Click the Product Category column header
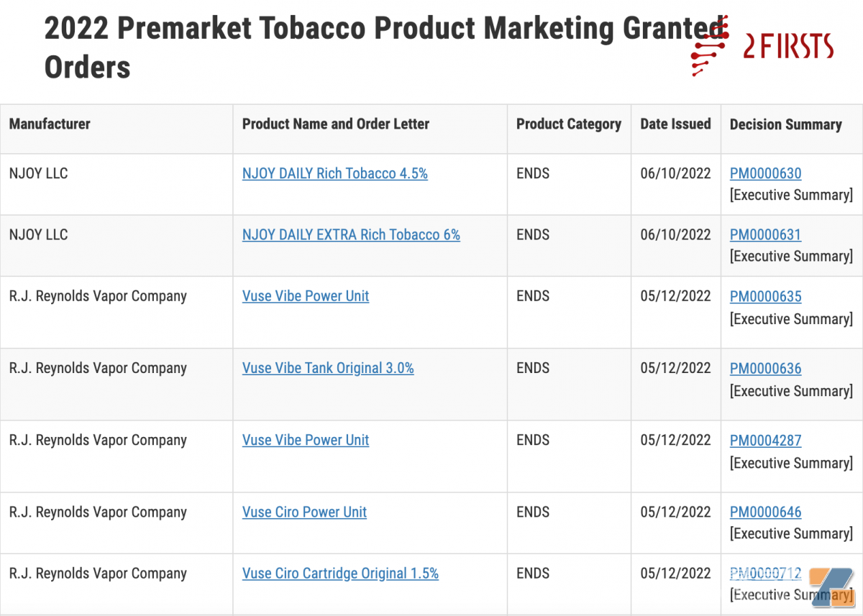 pos(568,124)
